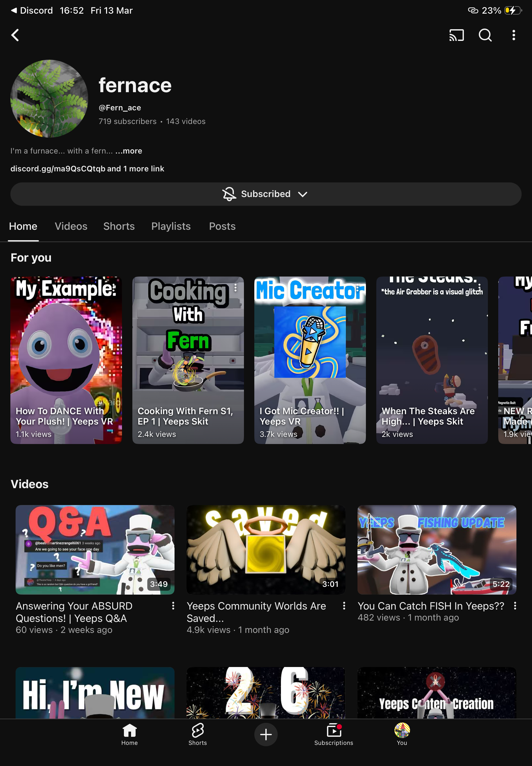
Task: Open three-dot menu for Answering Your ABSURD Questions
Action: [x=173, y=606]
